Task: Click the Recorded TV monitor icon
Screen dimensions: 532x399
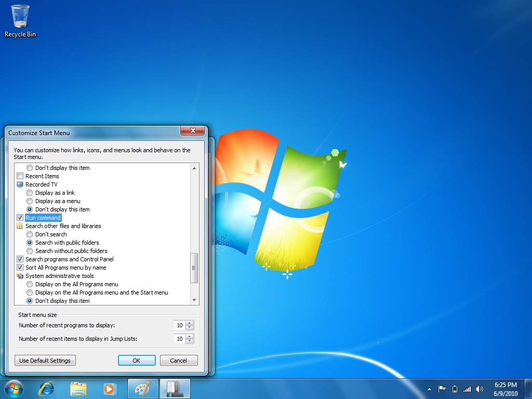Action: click(20, 184)
